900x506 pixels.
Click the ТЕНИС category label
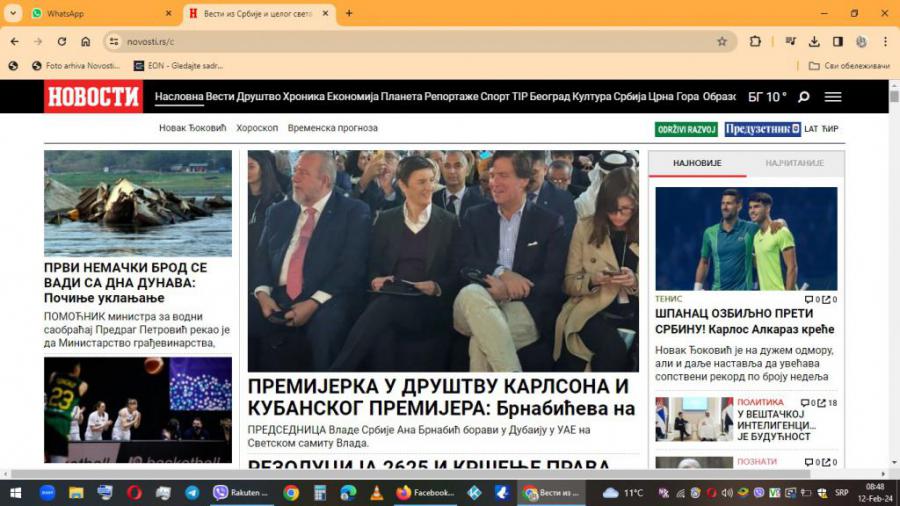tap(669, 299)
